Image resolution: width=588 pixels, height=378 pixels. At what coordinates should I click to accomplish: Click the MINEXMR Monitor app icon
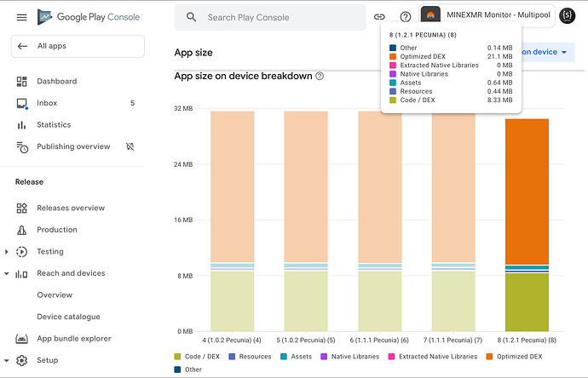(430, 15)
